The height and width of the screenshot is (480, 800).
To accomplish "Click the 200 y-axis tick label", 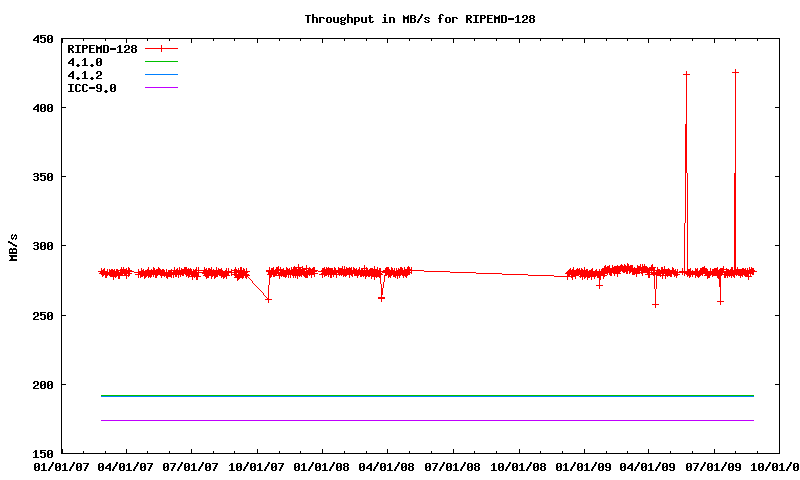I will (x=43, y=385).
